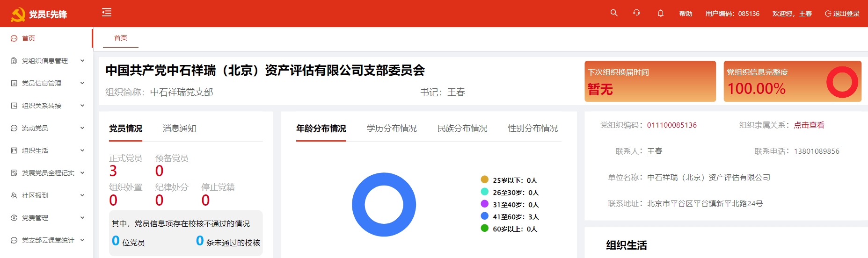Image resolution: width=868 pixels, height=258 pixels.
Task: Expand the 组织关系转接 menu chevron
Action: [82, 106]
